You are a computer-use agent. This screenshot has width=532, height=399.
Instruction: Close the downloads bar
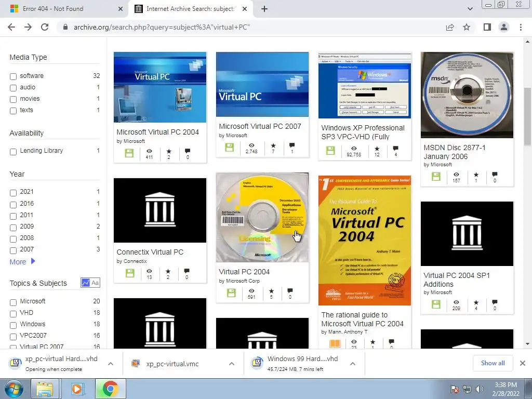523,363
